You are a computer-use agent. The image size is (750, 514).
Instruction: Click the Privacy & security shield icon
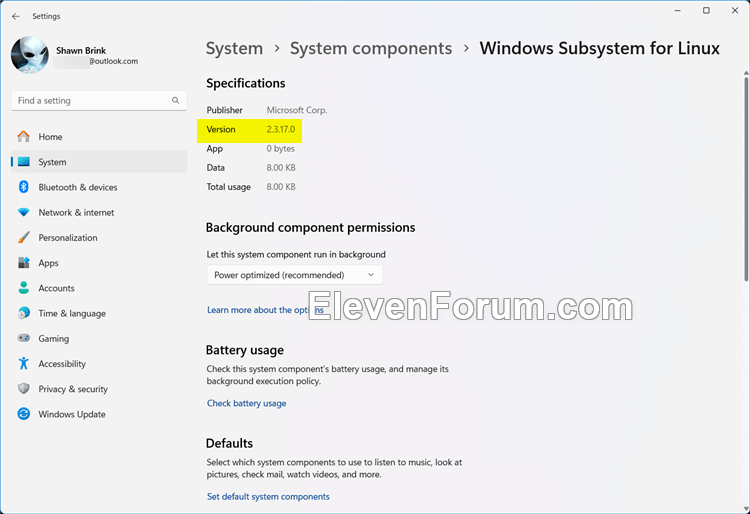23,389
